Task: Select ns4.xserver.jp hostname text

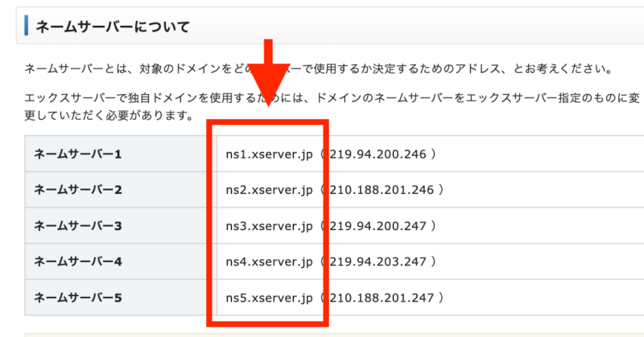Action: point(269,262)
